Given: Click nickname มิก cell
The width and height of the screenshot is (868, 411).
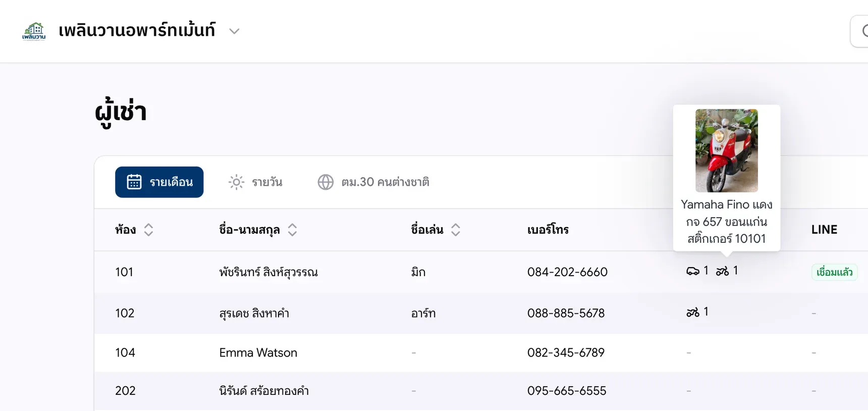Looking at the screenshot, I should (x=418, y=272).
